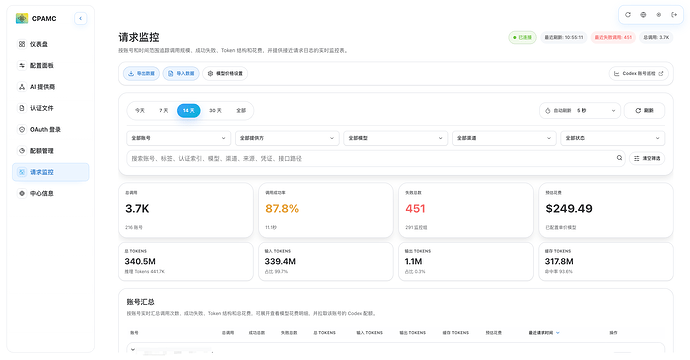Expand the 自动刷新 interval dropdown
The height and width of the screenshot is (360, 690).
pos(580,110)
